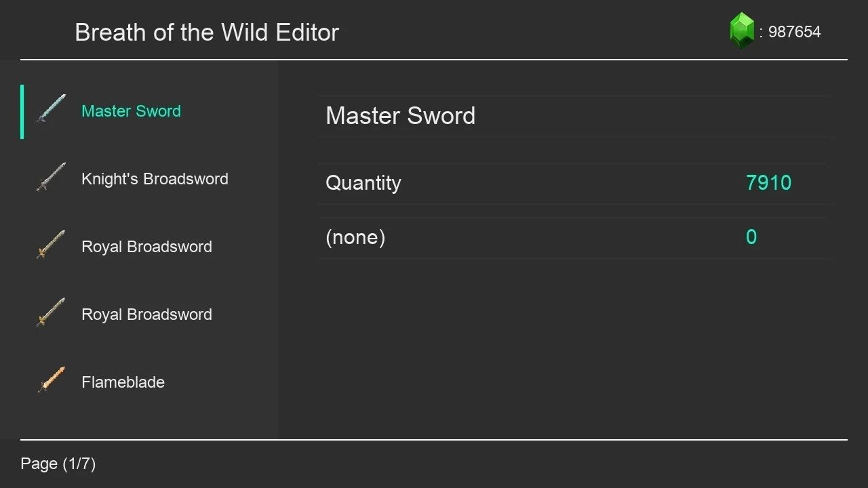Click the green rupee gem icon
Screen dimensions: 868x488
click(742, 30)
